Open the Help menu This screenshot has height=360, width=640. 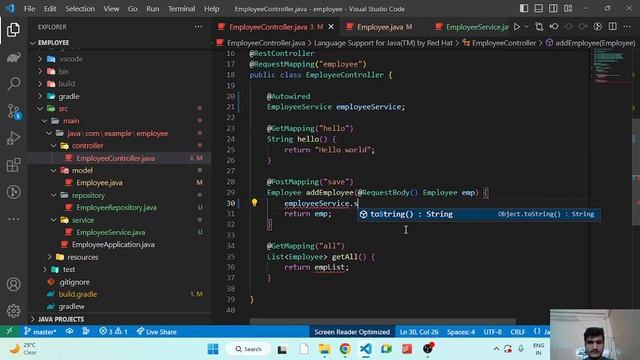point(211,9)
